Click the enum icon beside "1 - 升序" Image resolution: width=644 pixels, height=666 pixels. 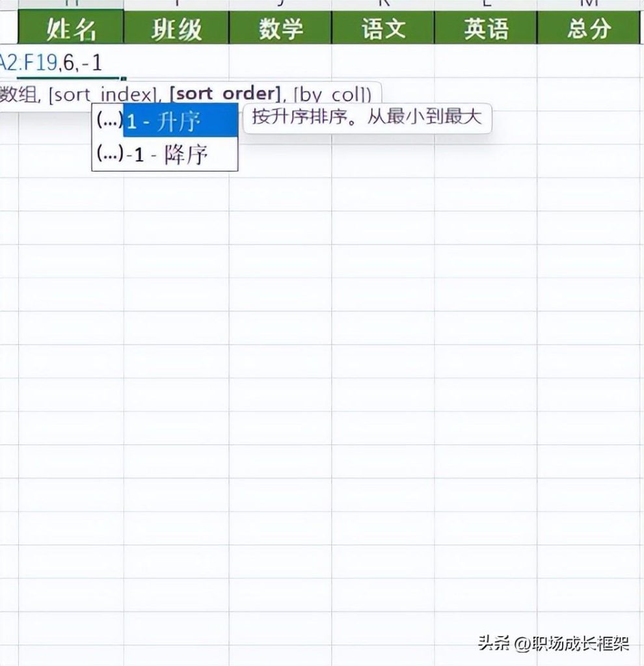coord(111,121)
